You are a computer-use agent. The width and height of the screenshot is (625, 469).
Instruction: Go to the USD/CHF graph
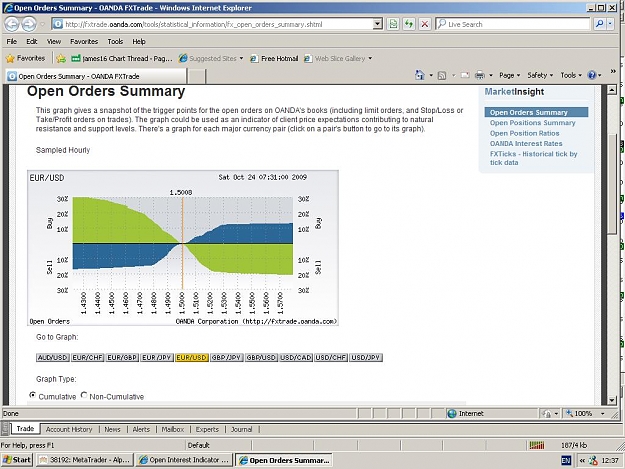point(330,357)
